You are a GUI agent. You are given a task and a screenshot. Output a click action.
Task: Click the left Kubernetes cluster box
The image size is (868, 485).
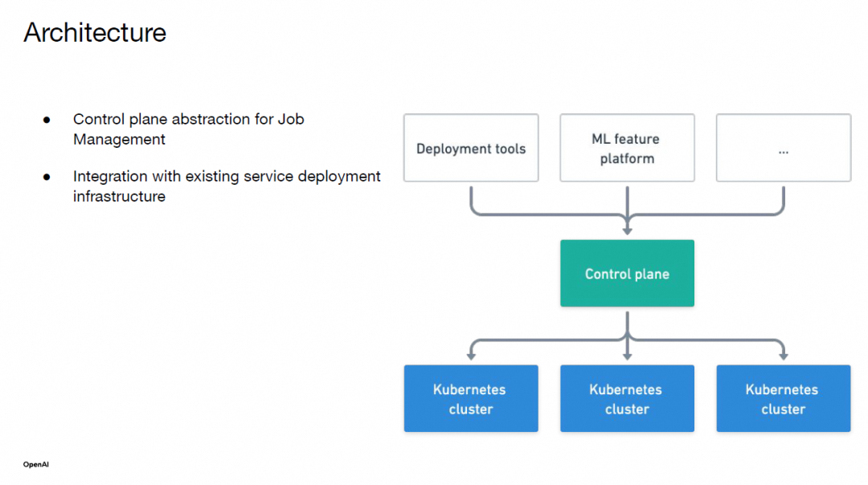point(471,398)
